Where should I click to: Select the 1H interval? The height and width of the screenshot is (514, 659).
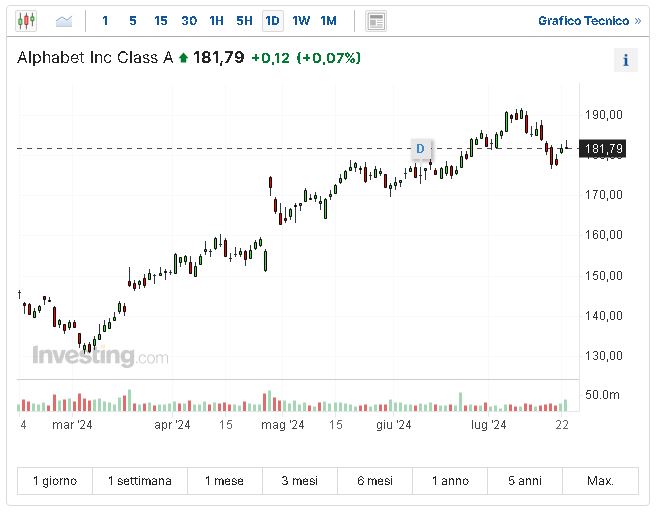click(x=216, y=21)
